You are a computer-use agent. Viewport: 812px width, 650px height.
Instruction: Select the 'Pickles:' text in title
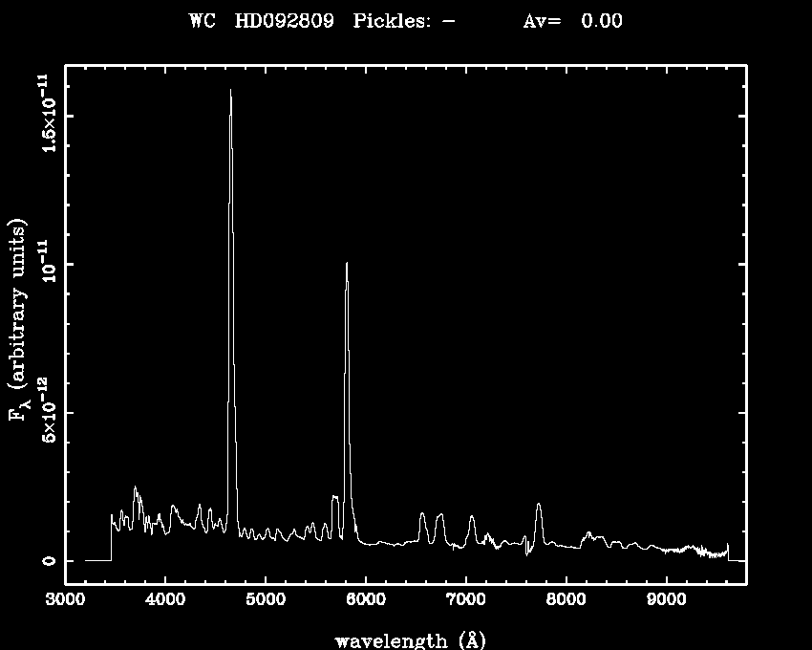click(x=394, y=21)
